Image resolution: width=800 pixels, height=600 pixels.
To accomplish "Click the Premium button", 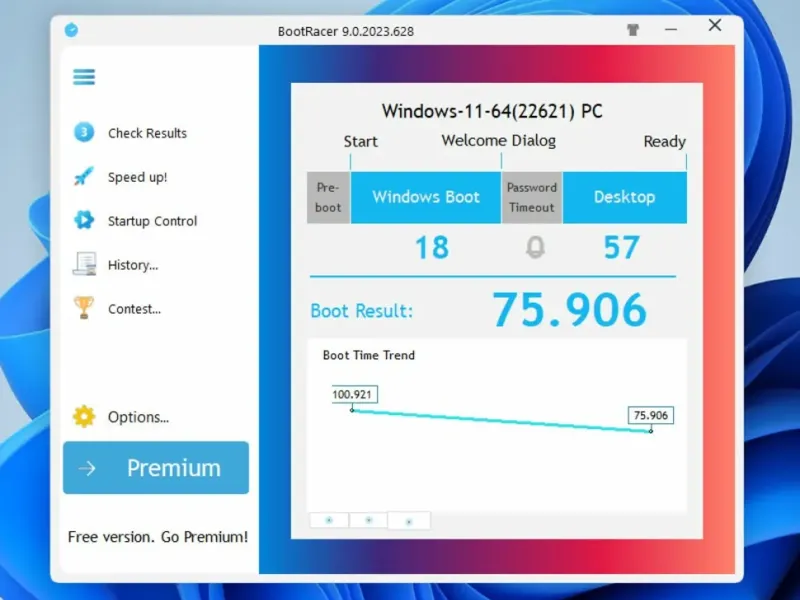I will [x=156, y=468].
